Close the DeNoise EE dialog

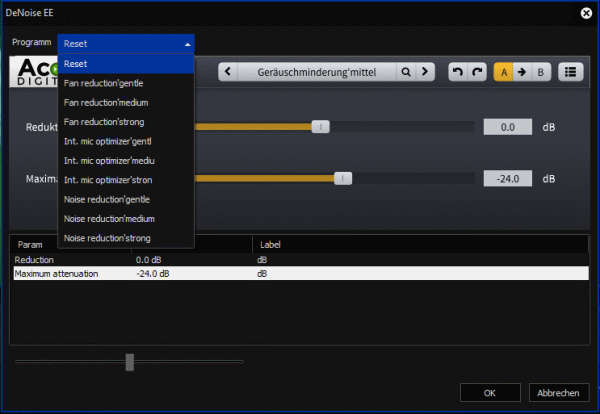pyautogui.click(x=586, y=13)
